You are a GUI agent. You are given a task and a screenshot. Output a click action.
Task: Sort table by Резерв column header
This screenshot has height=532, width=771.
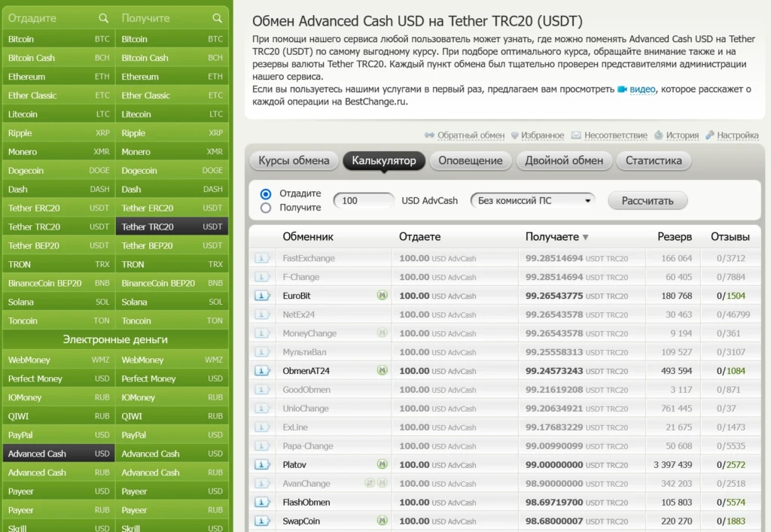pyautogui.click(x=674, y=237)
